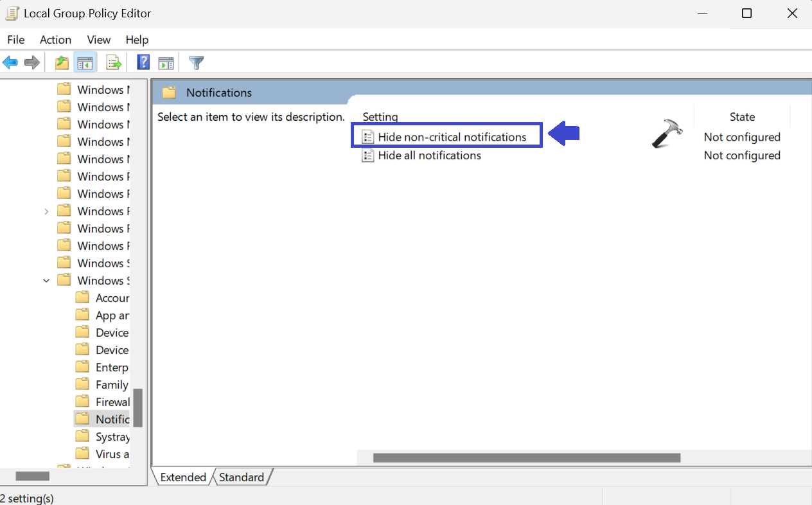812x505 pixels.
Task: Click Not configured state of Hide non-critical notifications
Action: [x=742, y=137]
